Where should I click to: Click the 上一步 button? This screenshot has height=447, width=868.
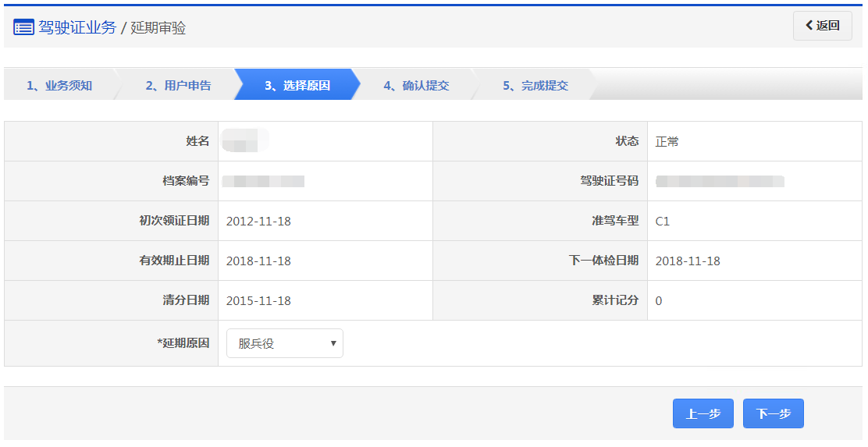click(703, 414)
